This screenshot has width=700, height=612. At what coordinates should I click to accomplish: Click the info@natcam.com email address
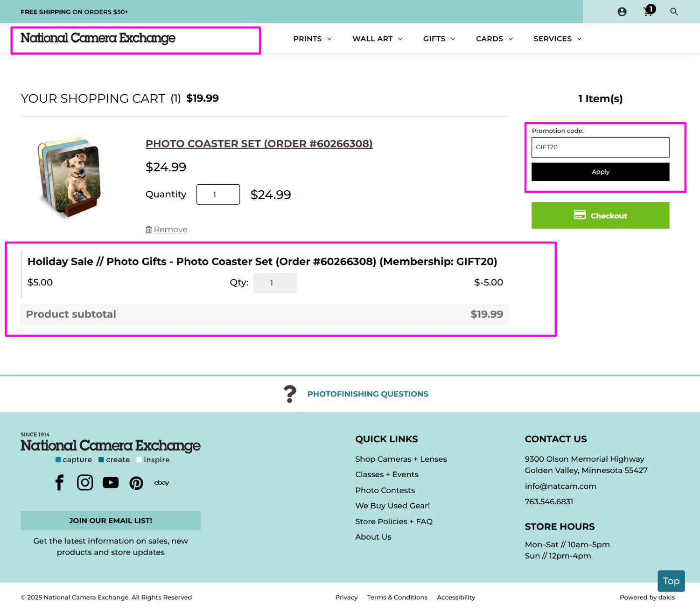(x=560, y=486)
